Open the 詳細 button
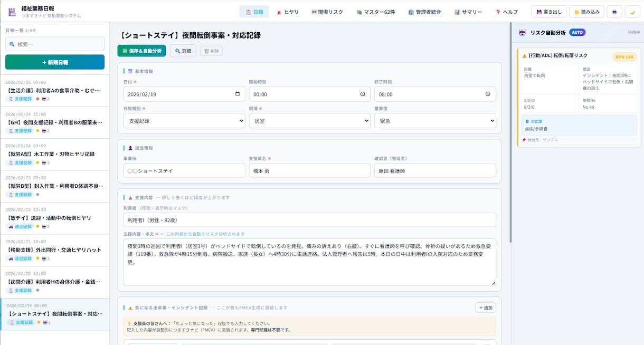 tap(183, 51)
